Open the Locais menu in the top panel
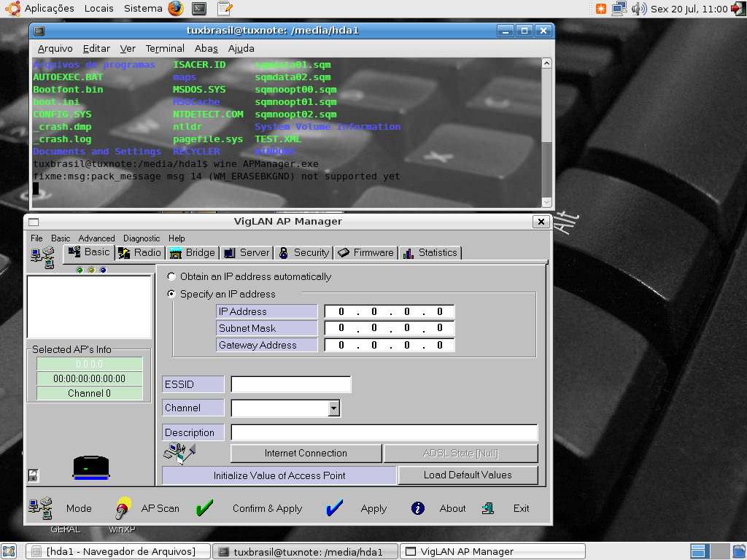Screen dimensions: 747x560 click(98, 8)
